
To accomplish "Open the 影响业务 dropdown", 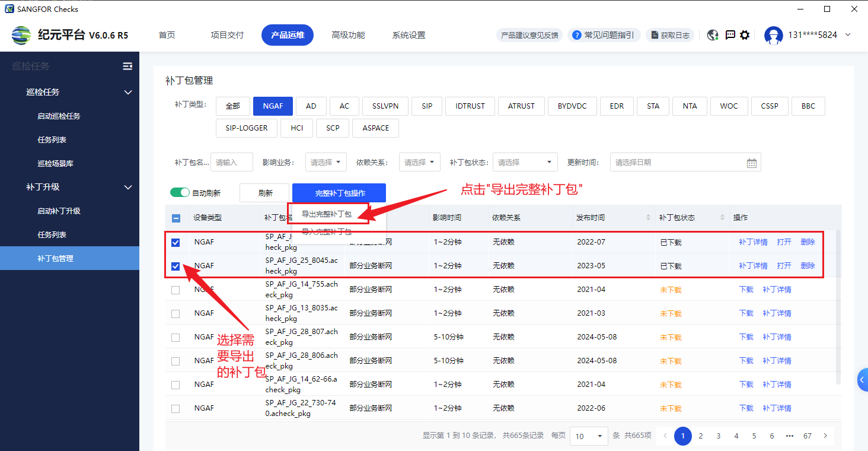I will coord(325,163).
